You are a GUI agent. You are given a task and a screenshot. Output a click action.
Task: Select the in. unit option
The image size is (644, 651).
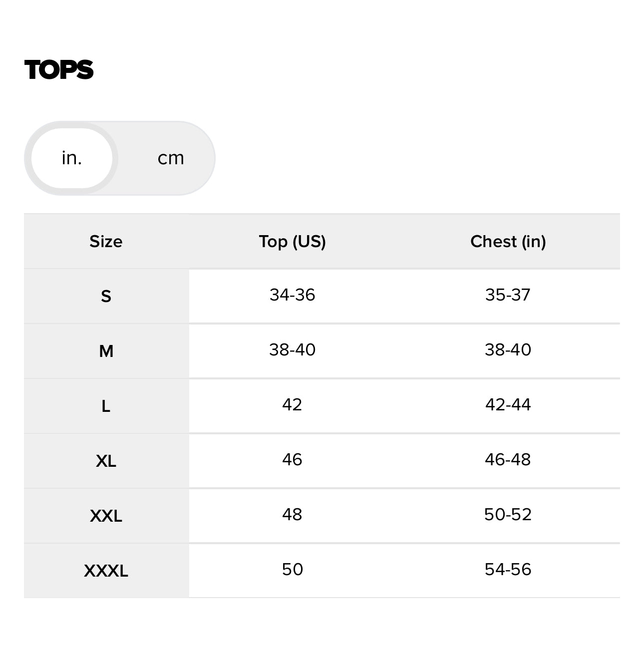click(x=72, y=158)
